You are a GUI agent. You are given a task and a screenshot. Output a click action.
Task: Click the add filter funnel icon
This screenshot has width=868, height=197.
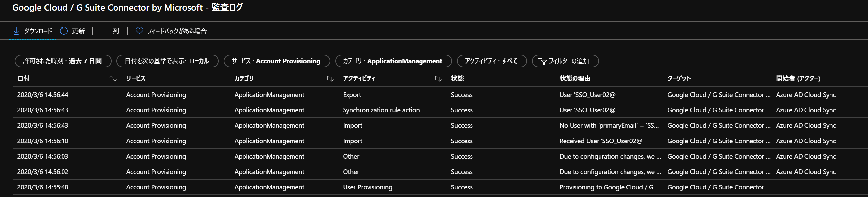(x=542, y=61)
